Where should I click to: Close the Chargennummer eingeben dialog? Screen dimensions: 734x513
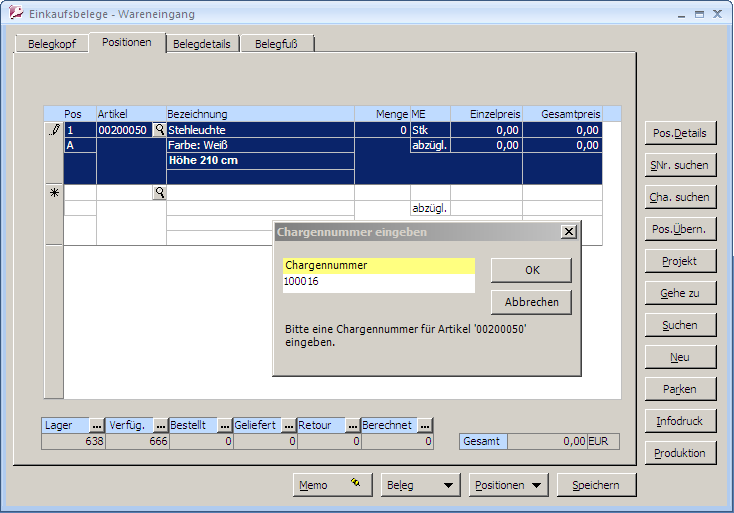tap(569, 231)
